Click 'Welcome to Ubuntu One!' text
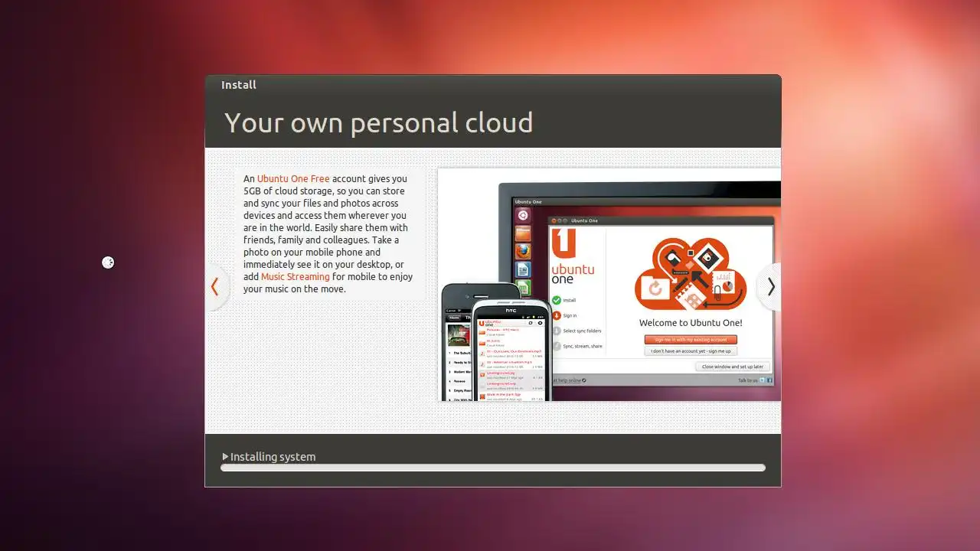The image size is (980, 551). 691,323
